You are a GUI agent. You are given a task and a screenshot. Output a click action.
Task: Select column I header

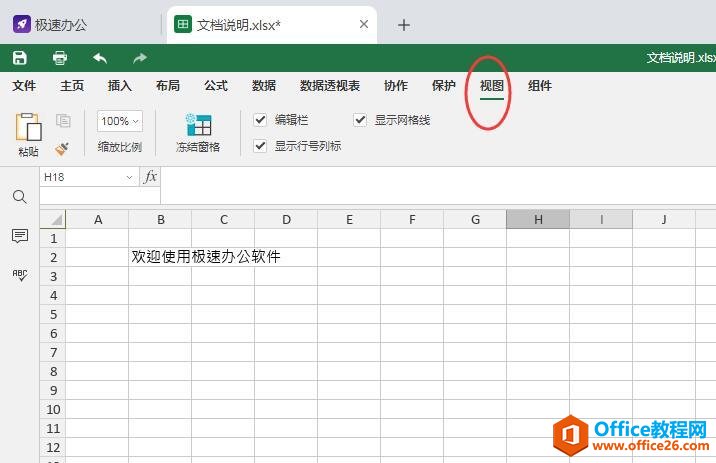pyautogui.click(x=601, y=220)
